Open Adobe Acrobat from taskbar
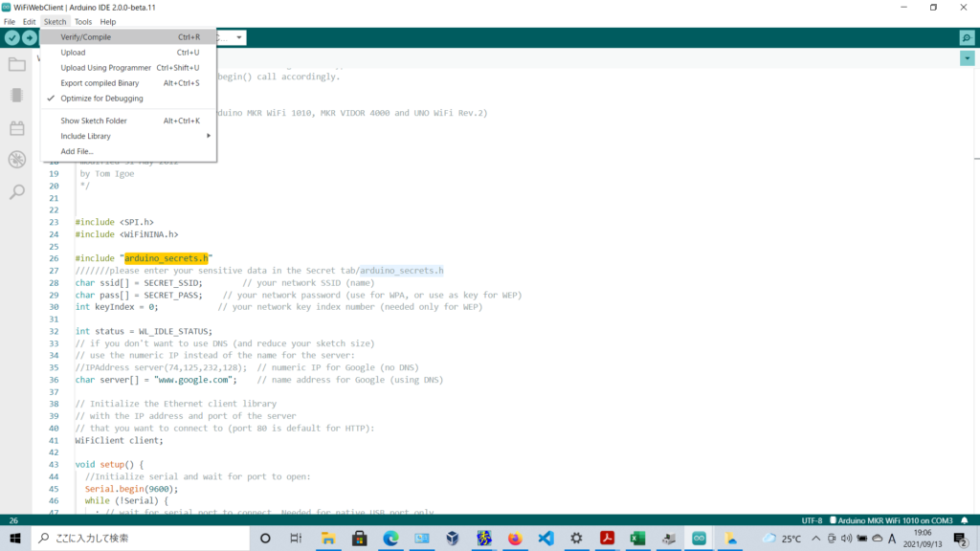 point(607,538)
